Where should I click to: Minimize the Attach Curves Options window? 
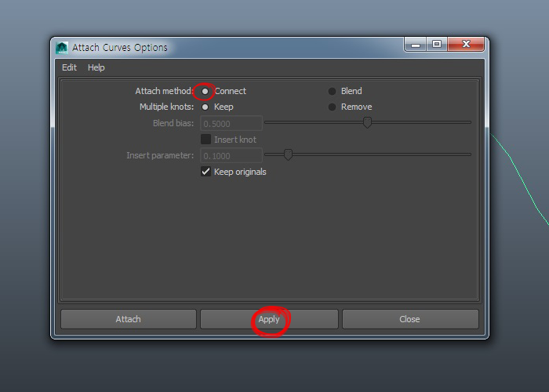tap(415, 45)
